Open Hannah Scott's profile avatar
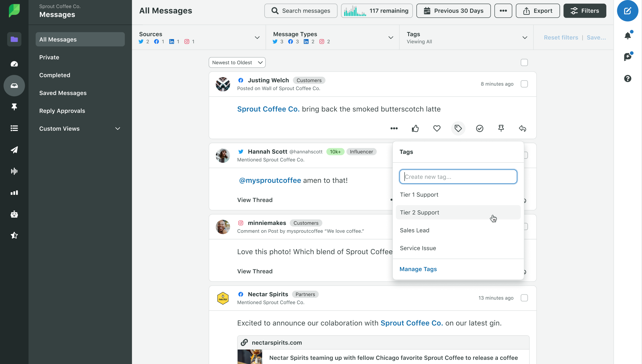The width and height of the screenshot is (642, 364). (223, 155)
